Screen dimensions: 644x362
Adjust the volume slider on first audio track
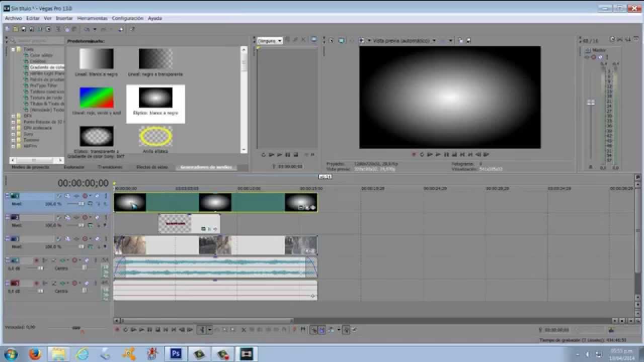(40, 268)
